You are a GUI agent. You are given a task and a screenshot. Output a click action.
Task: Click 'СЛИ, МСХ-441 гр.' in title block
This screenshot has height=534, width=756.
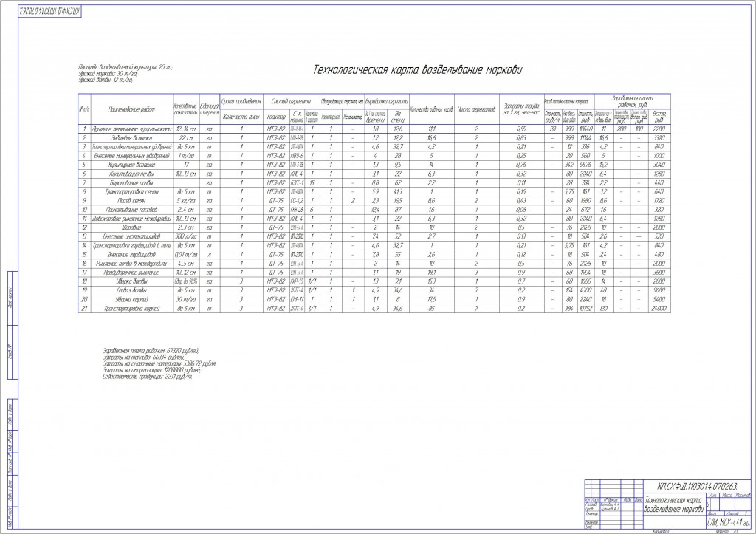[729, 523]
